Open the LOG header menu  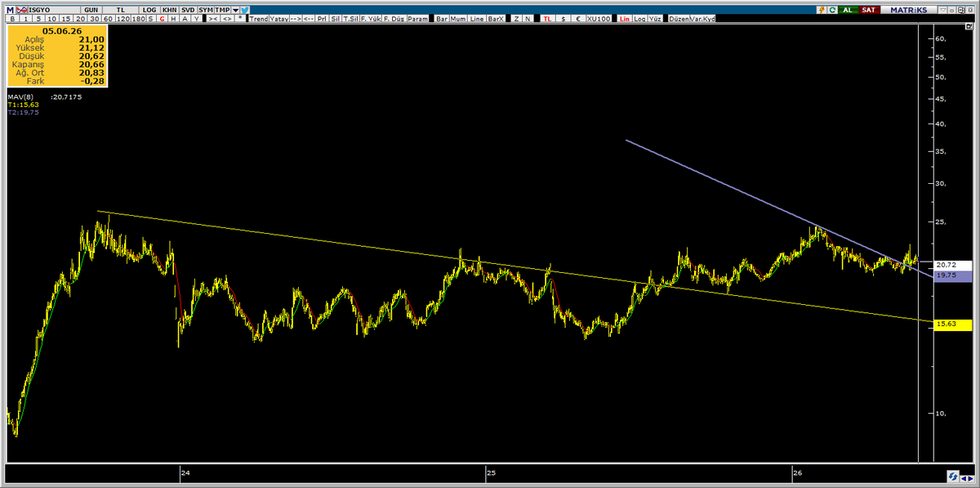149,10
